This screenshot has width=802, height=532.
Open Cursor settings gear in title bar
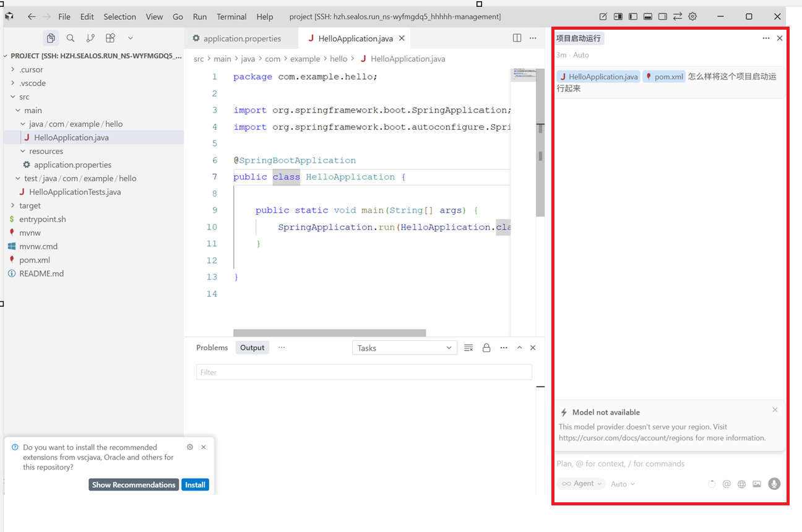point(692,17)
